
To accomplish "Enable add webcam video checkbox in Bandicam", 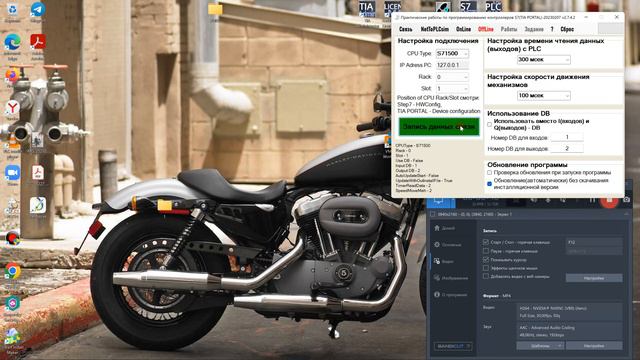I will coord(486,276).
